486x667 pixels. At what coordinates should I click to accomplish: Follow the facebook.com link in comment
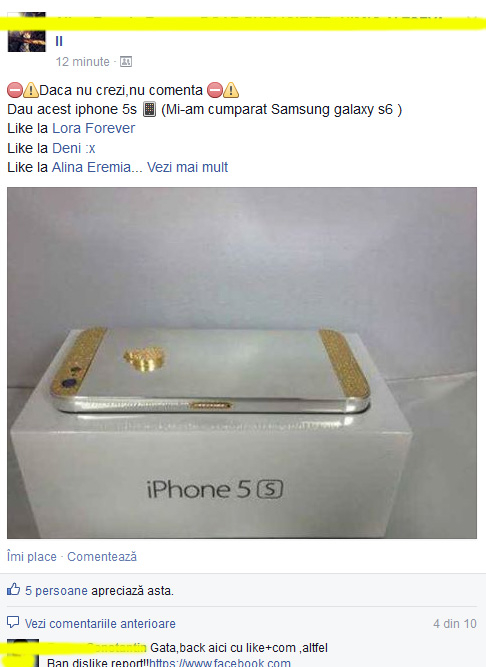click(x=220, y=662)
